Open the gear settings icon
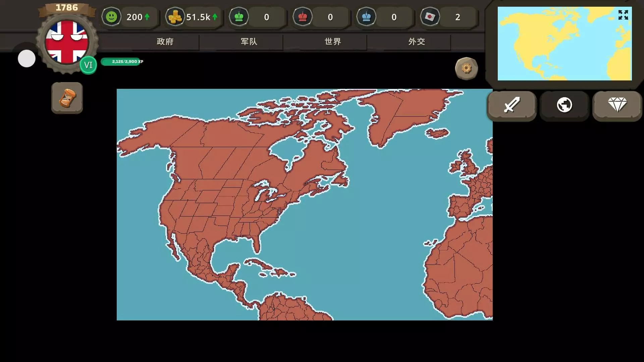Screen dimensions: 644x362 click(x=466, y=68)
